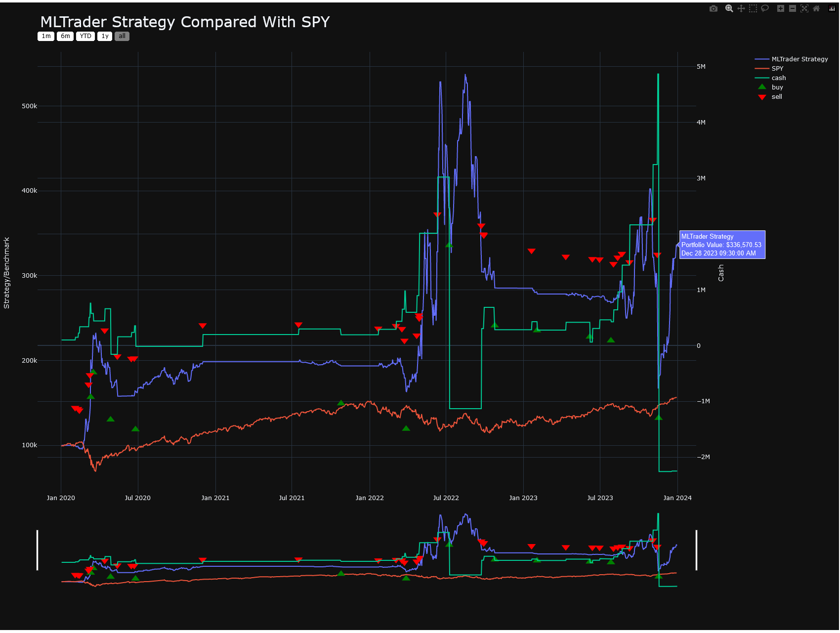Set range to 1m
This screenshot has width=840, height=633.
46,36
